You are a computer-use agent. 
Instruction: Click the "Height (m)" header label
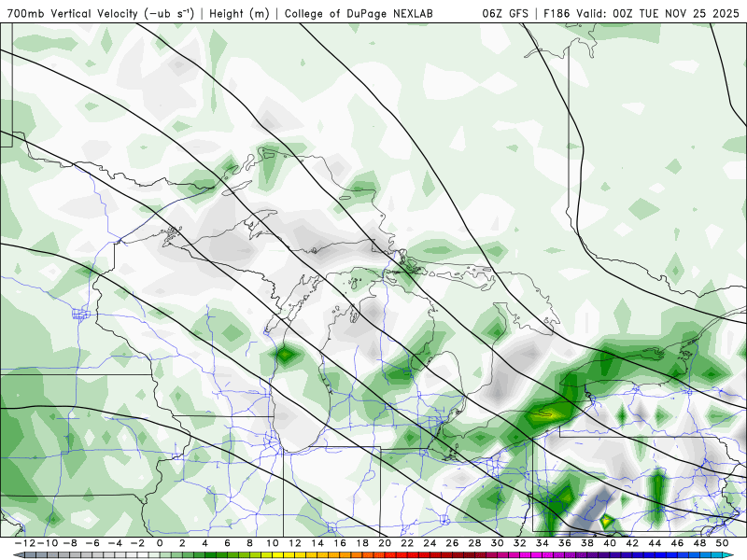240,14
